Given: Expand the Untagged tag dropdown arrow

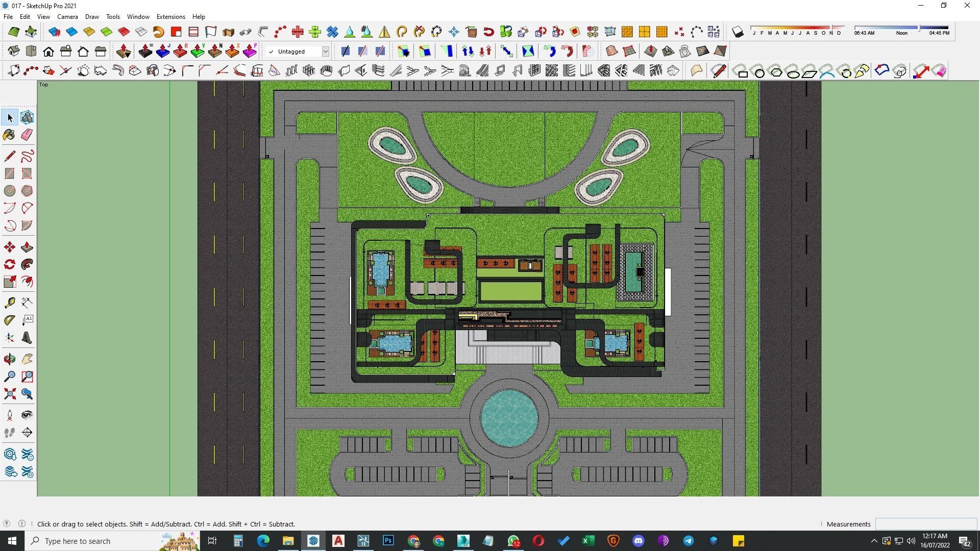Looking at the screenshot, I should 325,52.
